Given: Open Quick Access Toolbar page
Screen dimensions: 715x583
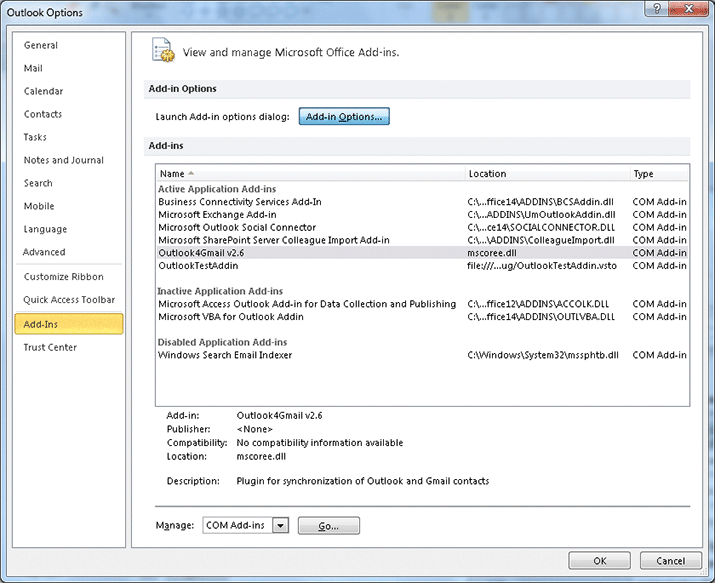Looking at the screenshot, I should [69, 299].
